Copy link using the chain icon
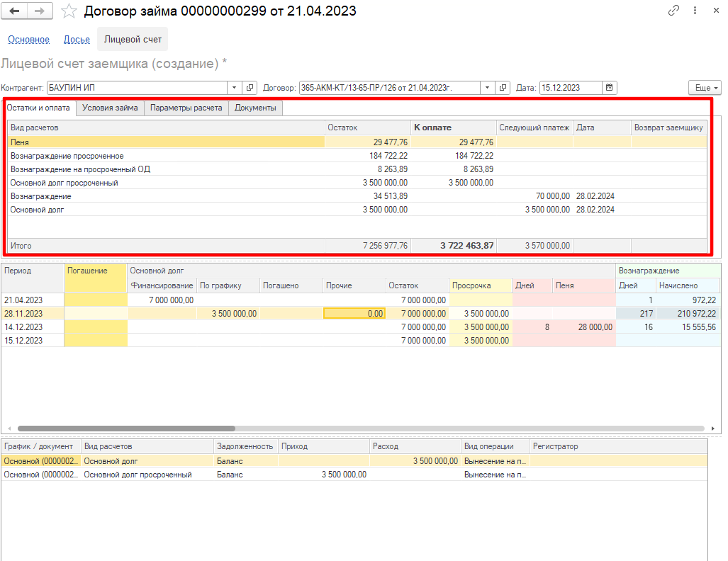The height and width of the screenshot is (561, 728). (673, 10)
